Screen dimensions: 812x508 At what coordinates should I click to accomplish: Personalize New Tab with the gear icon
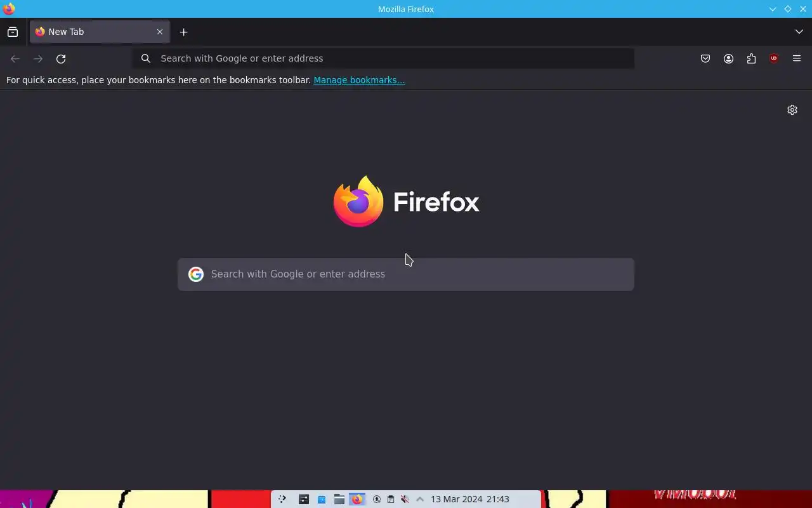(x=792, y=110)
